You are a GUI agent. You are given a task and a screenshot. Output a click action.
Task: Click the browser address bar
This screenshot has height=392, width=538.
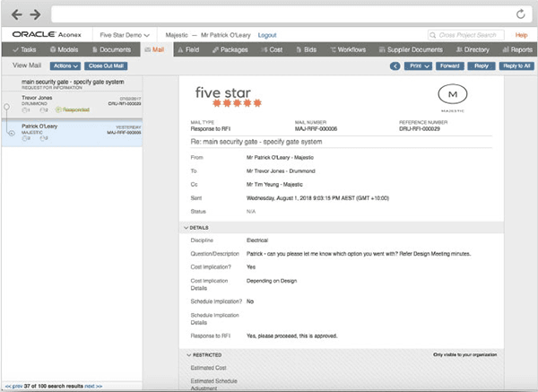point(292,14)
